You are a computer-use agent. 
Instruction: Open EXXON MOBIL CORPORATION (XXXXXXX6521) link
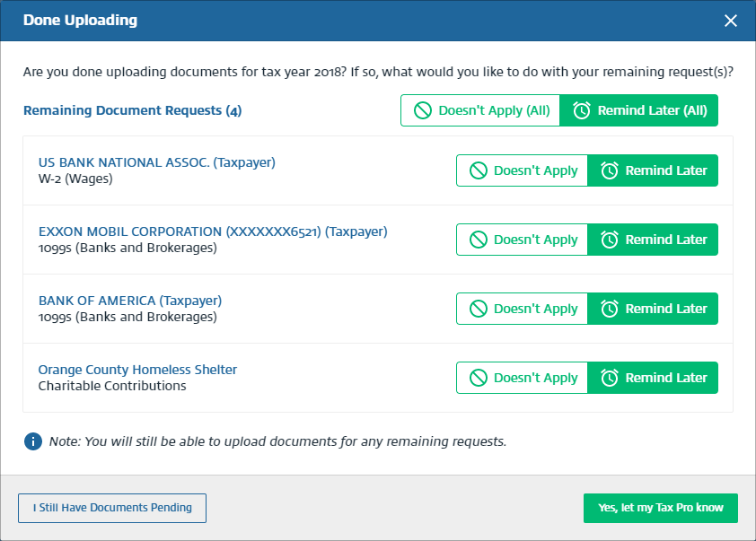click(x=213, y=231)
